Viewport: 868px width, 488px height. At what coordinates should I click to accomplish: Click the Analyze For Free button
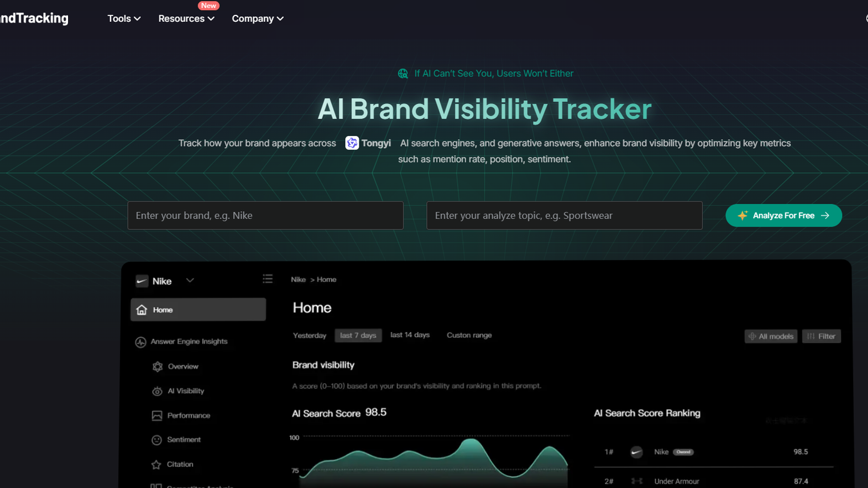[x=783, y=215]
